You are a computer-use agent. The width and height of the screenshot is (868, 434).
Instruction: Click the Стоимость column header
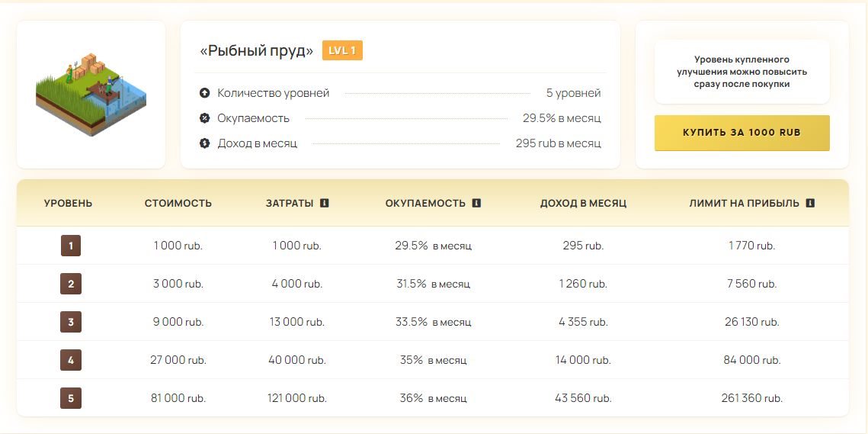(178, 204)
